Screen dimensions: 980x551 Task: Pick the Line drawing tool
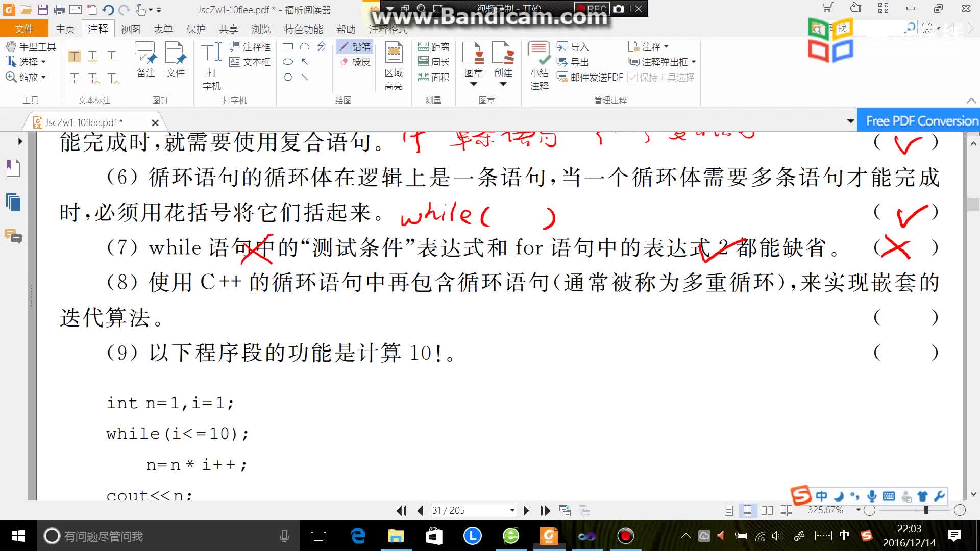click(x=305, y=77)
